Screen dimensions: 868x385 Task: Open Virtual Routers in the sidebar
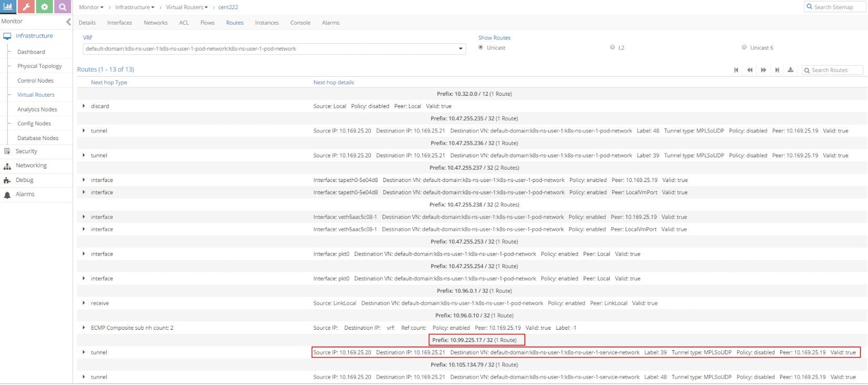click(x=36, y=95)
